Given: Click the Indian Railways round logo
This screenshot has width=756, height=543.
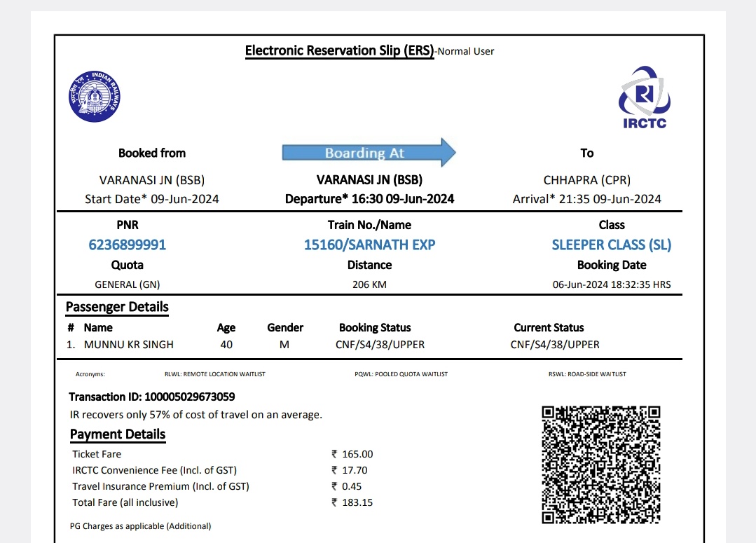Looking at the screenshot, I should tap(95, 97).
